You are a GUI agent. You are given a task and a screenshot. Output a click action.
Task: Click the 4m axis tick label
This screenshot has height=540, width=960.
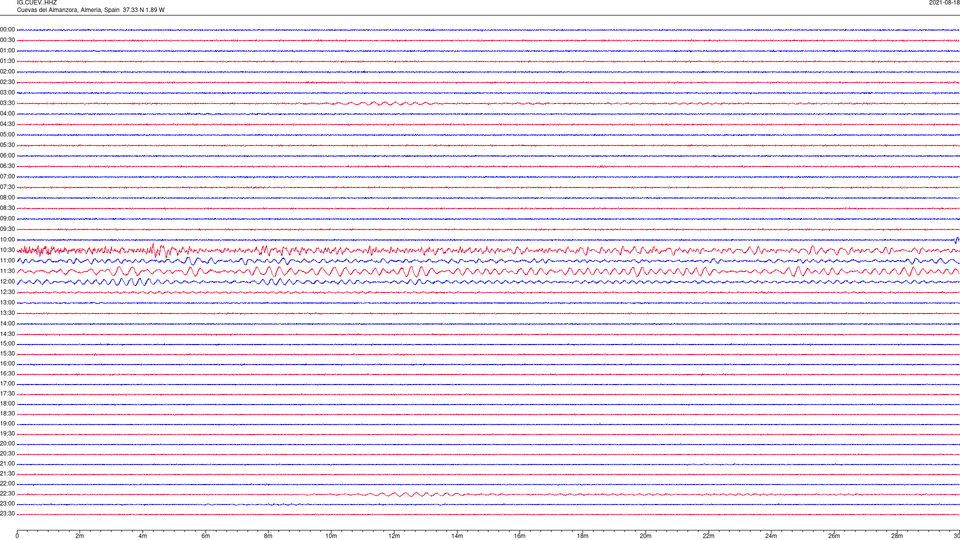[143, 536]
